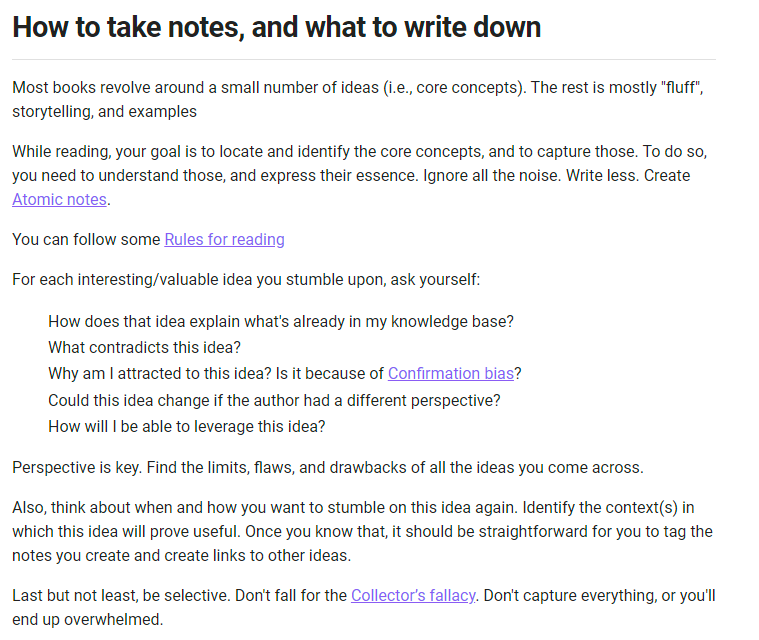
Task: Open the Confirmation bias link
Action: (x=450, y=373)
